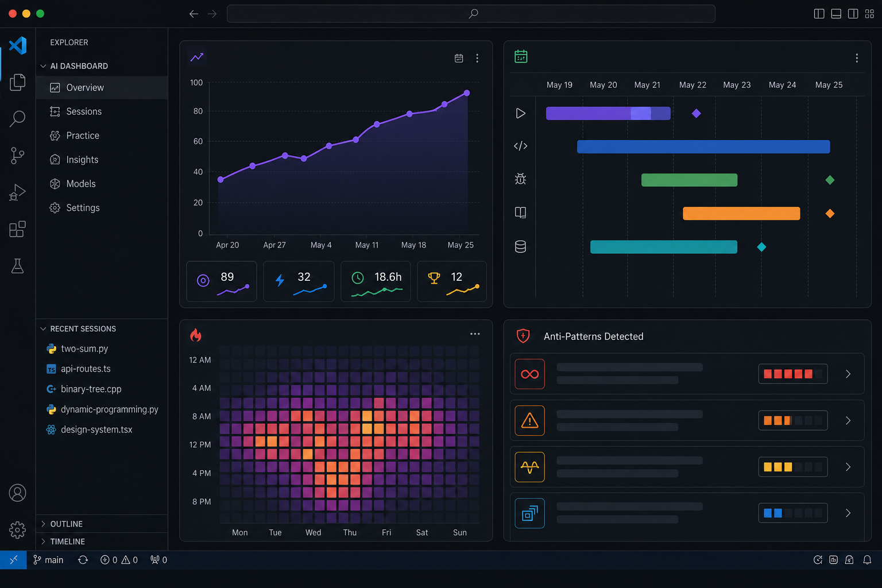Click the shield icon beside Anti-Patterns Detected
The image size is (882, 588).
point(523,336)
